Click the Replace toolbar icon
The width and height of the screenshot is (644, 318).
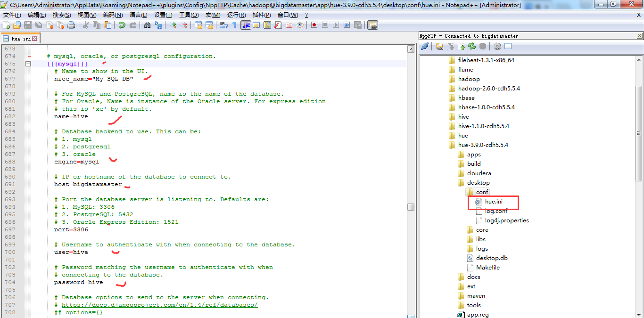[158, 25]
